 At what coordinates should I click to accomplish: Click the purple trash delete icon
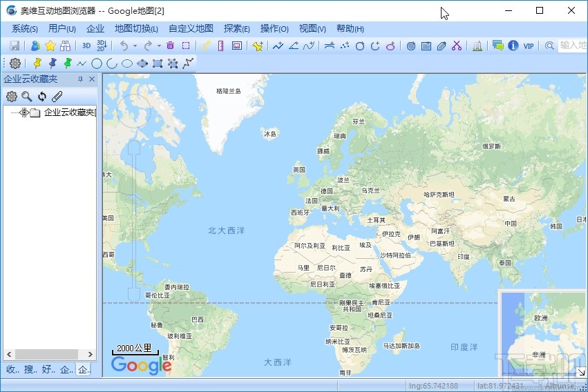click(x=170, y=46)
